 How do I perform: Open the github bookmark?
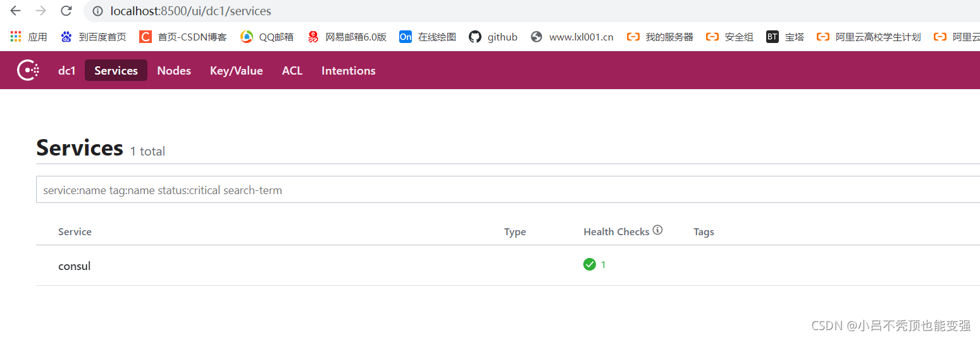[x=493, y=37]
